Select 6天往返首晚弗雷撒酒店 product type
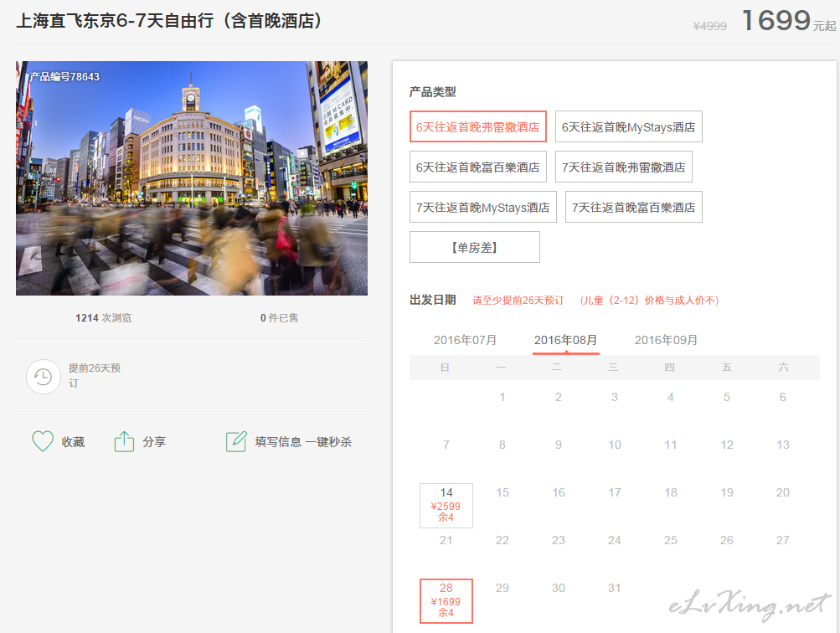Viewport: 840px width, 633px height. click(x=478, y=126)
